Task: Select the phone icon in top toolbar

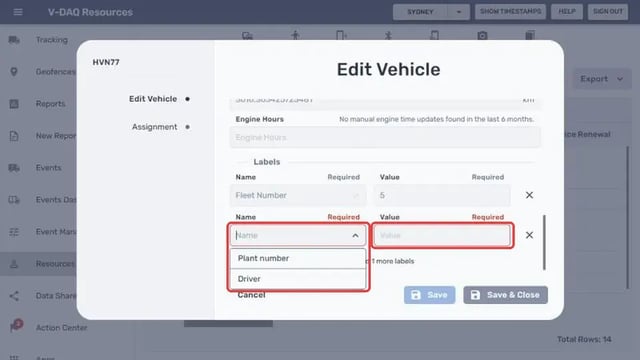Action: pos(435,35)
